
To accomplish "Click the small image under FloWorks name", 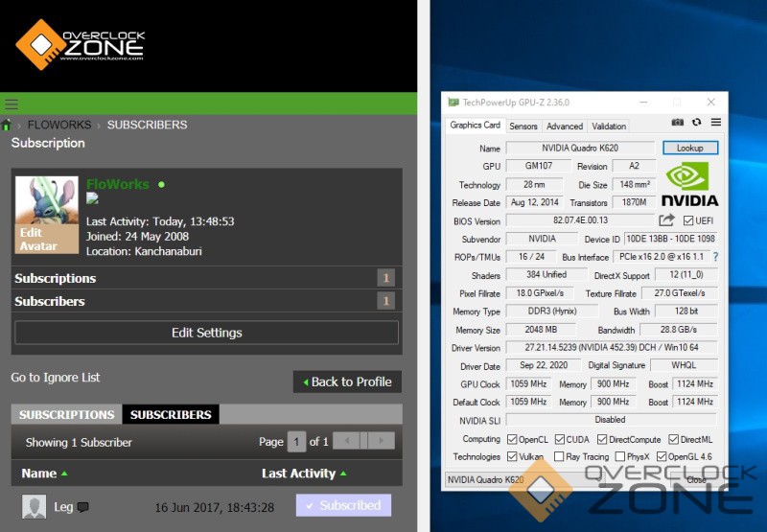I will coord(92,198).
